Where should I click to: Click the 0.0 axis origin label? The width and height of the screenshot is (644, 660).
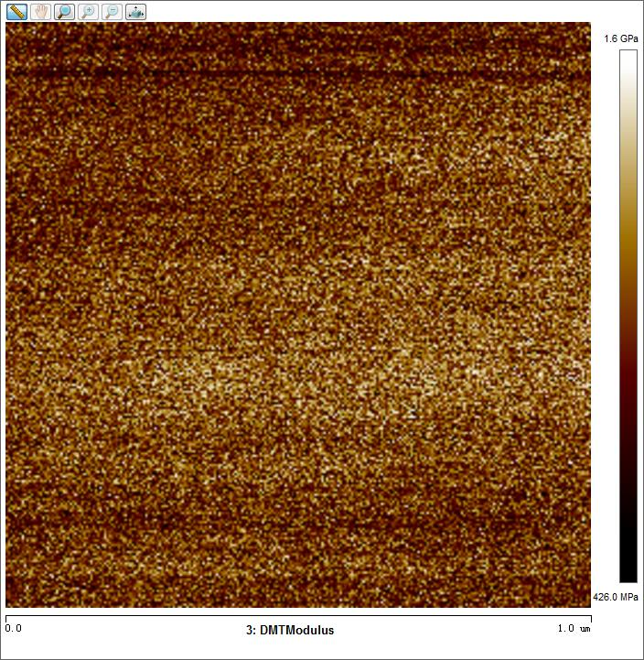tap(14, 629)
